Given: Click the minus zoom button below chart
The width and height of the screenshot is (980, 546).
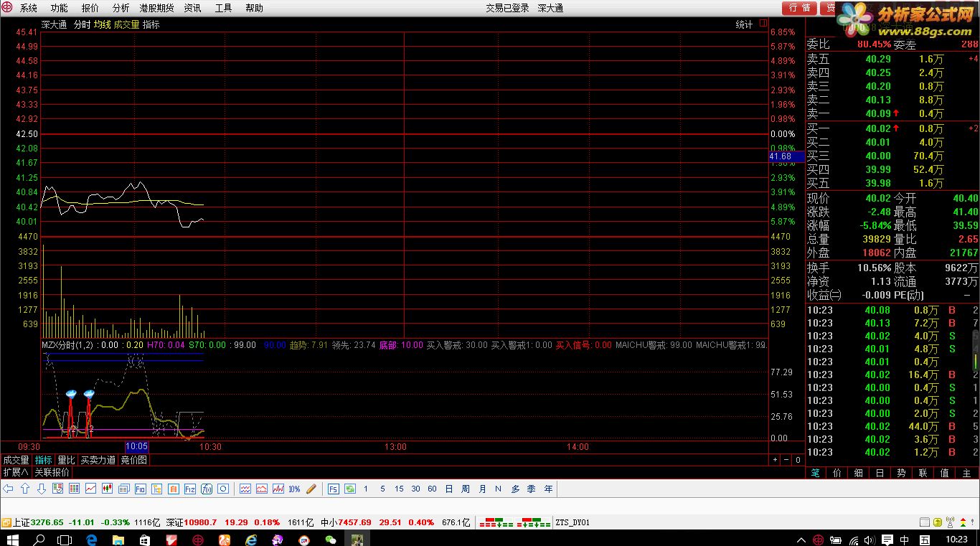Looking at the screenshot, I should coord(786,460).
